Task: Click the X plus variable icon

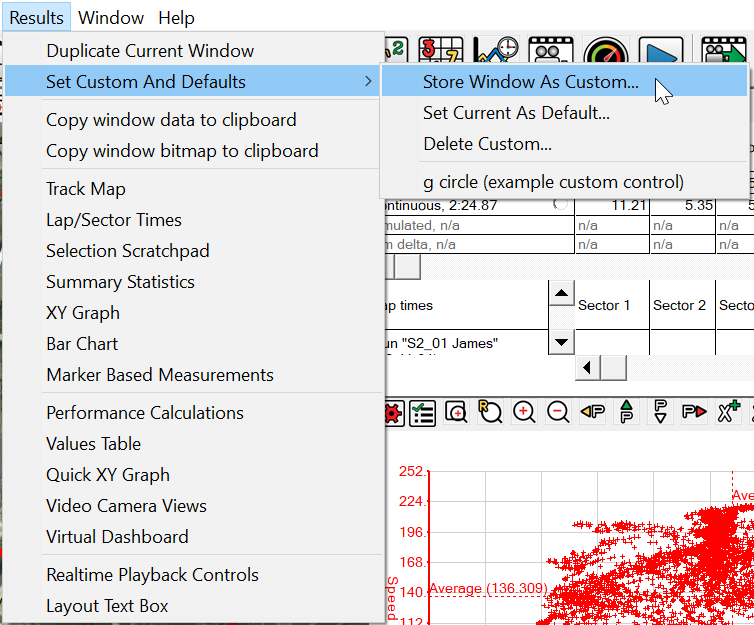Action: pyautogui.click(x=729, y=413)
